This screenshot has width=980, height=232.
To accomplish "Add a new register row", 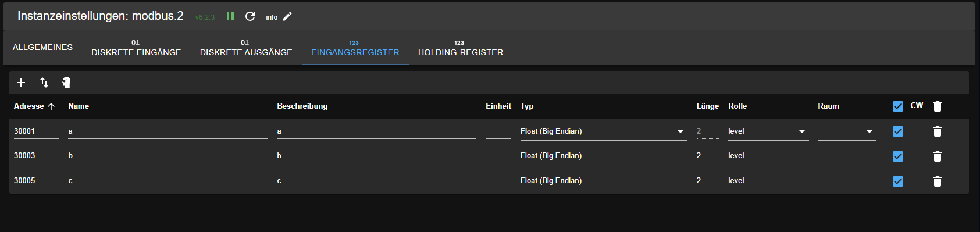I will pos(21,83).
